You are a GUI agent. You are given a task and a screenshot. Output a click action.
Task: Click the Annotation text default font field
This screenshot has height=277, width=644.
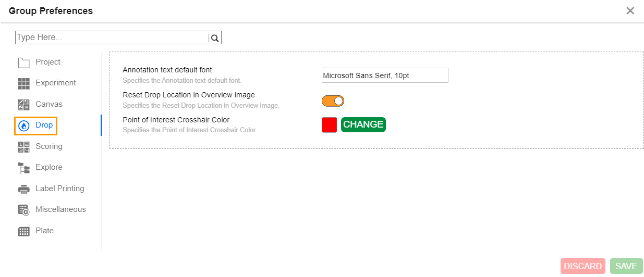(x=385, y=75)
